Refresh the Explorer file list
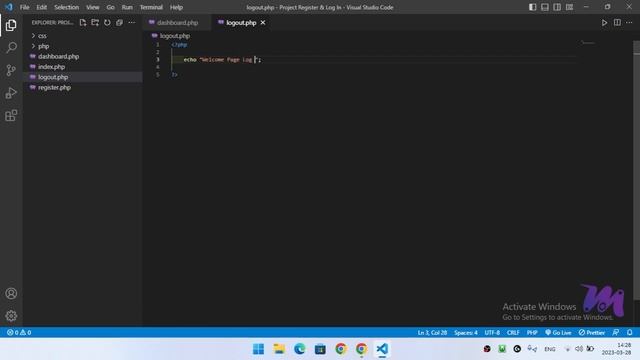640x360 pixels. tap(107, 22)
